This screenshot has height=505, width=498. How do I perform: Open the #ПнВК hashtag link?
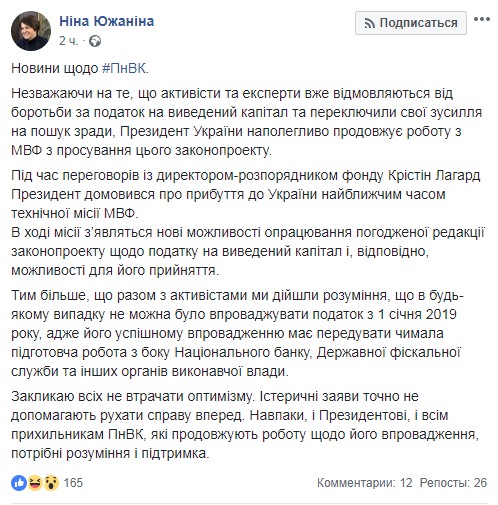point(124,68)
